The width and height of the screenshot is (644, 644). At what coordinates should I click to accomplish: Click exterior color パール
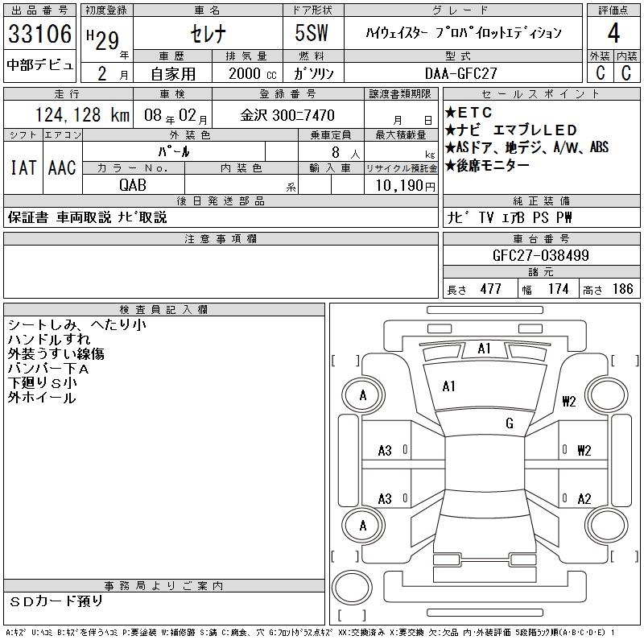point(174,151)
